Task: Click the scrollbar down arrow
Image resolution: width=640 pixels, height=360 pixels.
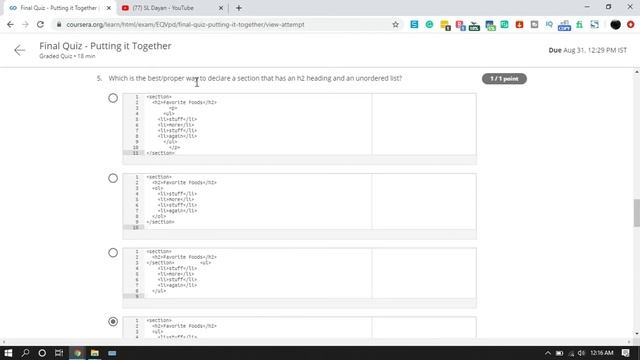Action: pos(636,333)
